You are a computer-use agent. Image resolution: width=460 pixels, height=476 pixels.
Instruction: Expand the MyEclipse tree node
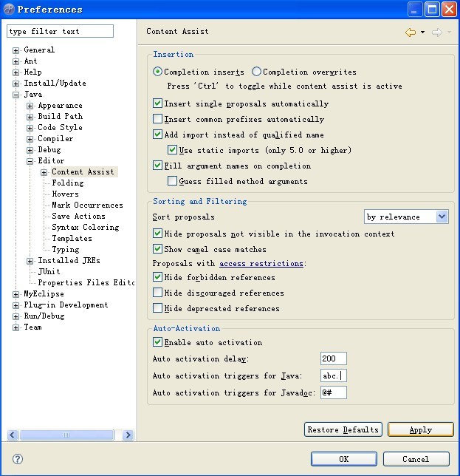[16, 294]
